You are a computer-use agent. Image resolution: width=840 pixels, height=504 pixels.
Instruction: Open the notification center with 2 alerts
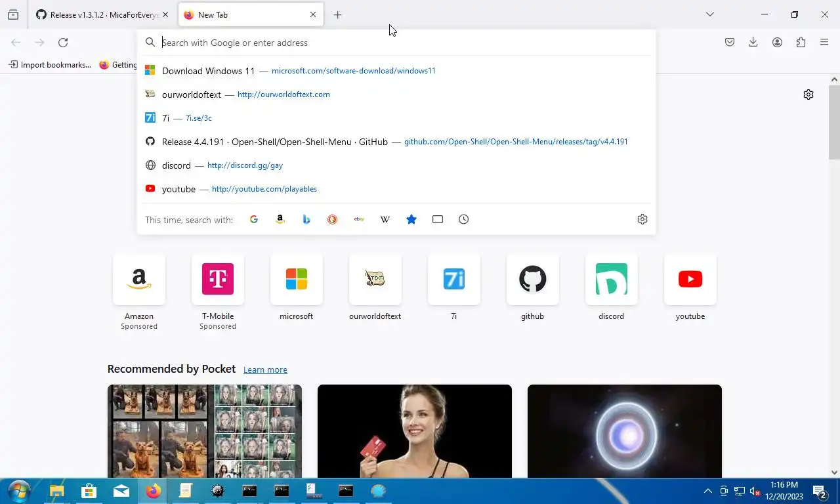point(820,491)
